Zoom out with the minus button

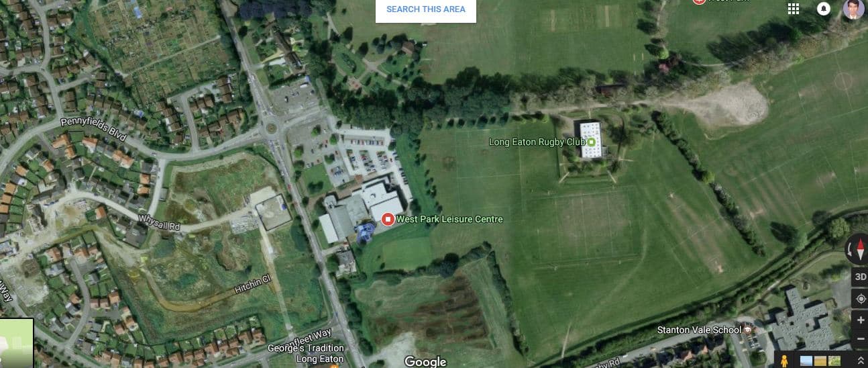860,338
